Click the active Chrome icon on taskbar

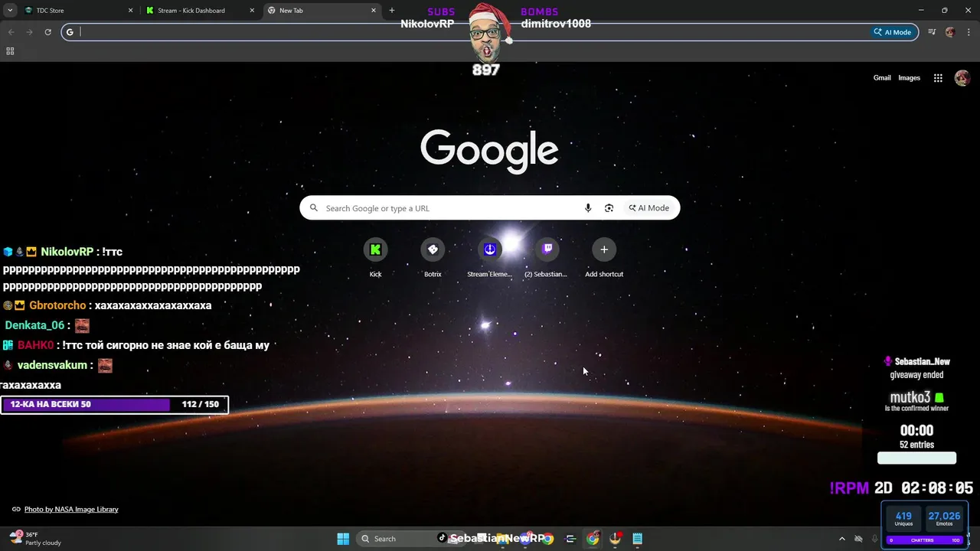click(593, 539)
